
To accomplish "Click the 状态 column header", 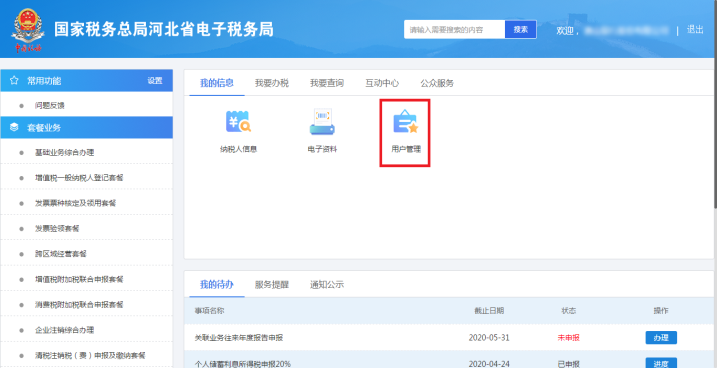I will coord(568,311).
